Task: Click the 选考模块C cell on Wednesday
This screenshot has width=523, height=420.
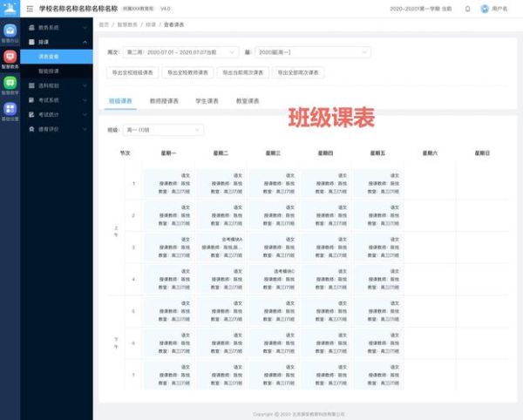Action: tap(273, 280)
